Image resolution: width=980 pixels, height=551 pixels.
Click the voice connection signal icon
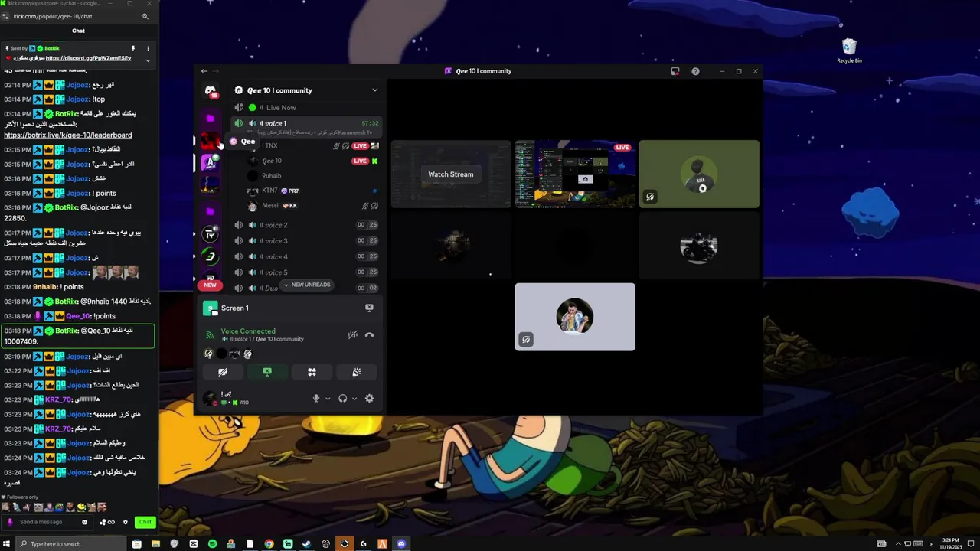210,334
